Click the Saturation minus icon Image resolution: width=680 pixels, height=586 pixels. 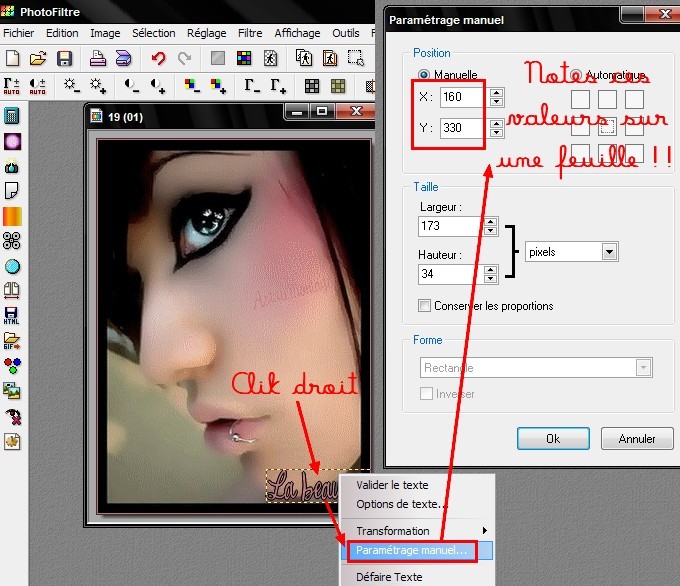tap(192, 85)
